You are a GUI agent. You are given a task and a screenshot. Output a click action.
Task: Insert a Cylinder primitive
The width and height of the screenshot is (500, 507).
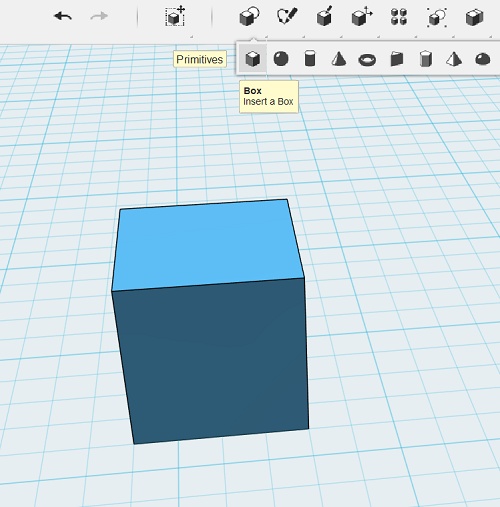(310, 59)
